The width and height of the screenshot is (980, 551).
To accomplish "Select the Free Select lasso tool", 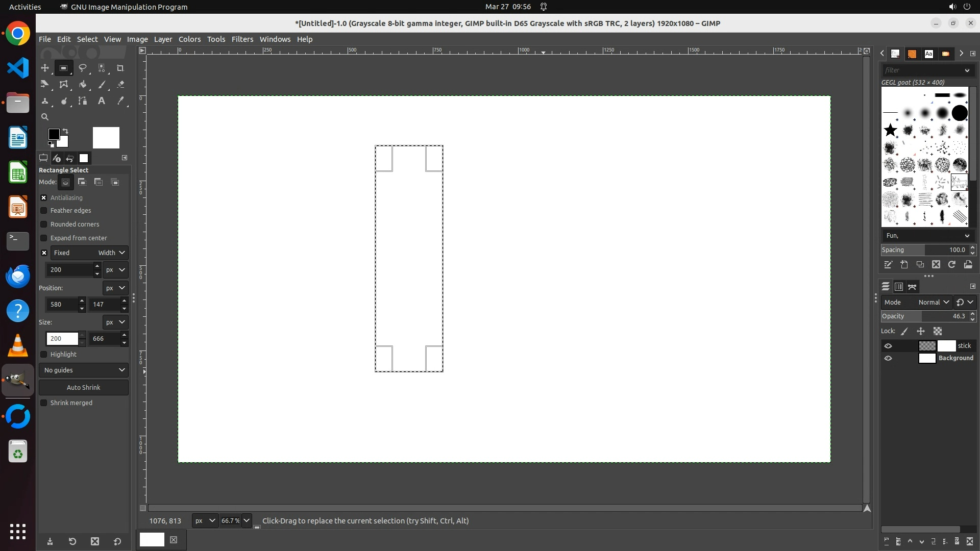I will pyautogui.click(x=82, y=68).
